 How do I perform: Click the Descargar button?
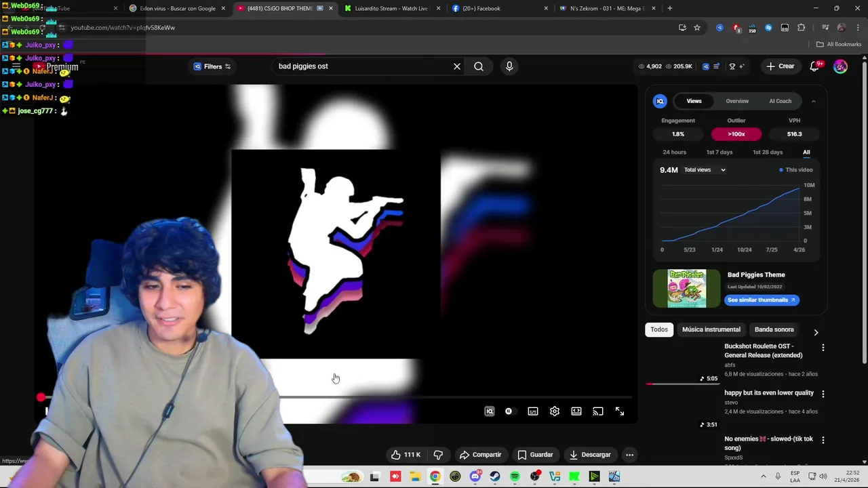click(x=590, y=455)
